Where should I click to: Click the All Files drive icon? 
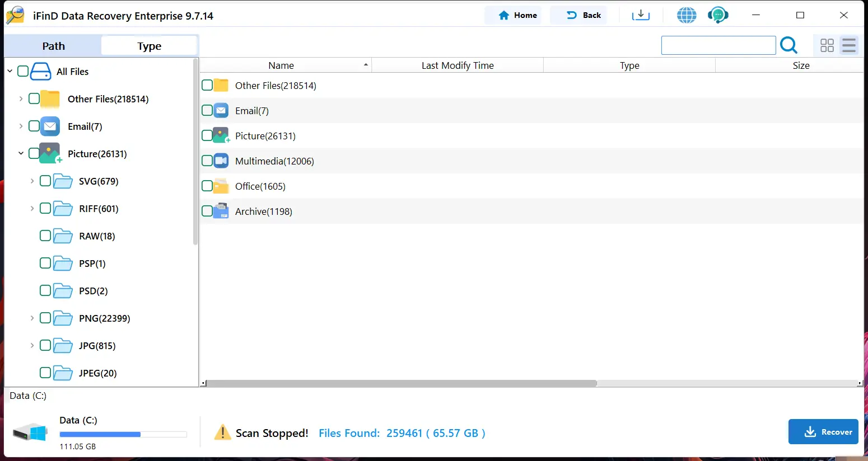pos(41,72)
